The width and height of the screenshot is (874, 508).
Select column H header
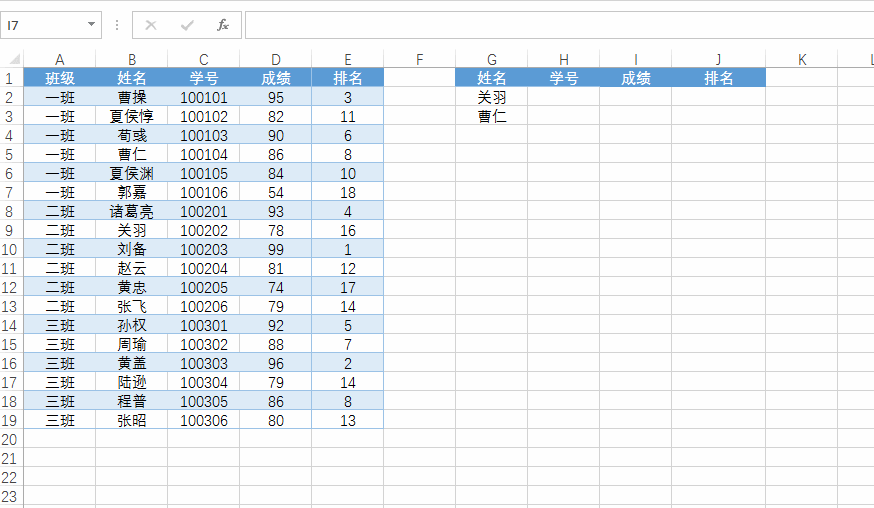tap(564, 59)
